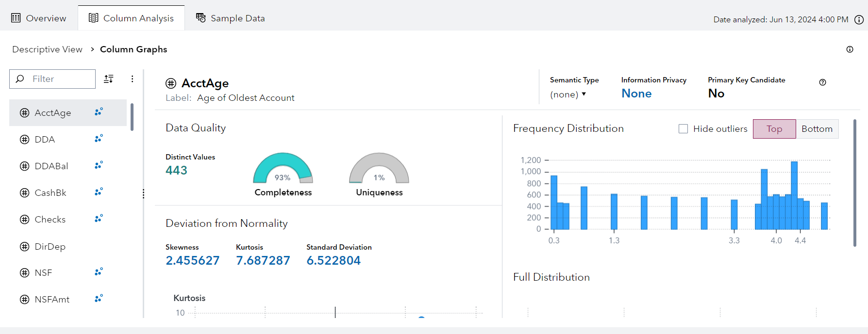Click the column list scrollbar
The height and width of the screenshot is (334, 868).
point(132,117)
